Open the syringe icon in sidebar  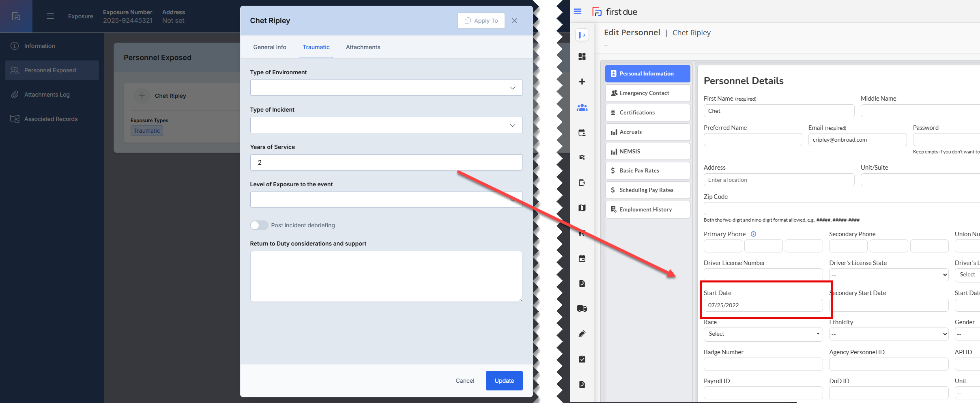click(x=582, y=334)
